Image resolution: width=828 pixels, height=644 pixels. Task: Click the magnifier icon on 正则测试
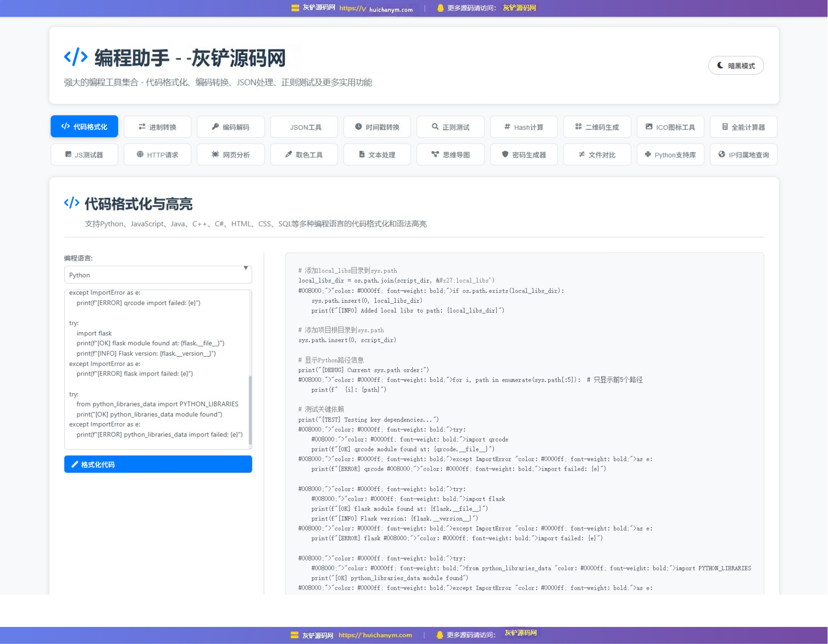pyautogui.click(x=435, y=127)
